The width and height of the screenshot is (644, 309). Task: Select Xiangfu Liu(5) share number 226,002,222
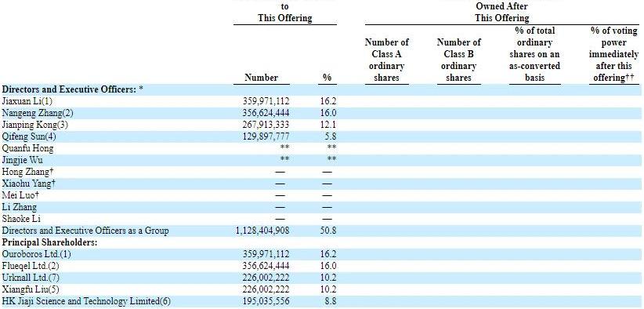pyautogui.click(x=266, y=289)
